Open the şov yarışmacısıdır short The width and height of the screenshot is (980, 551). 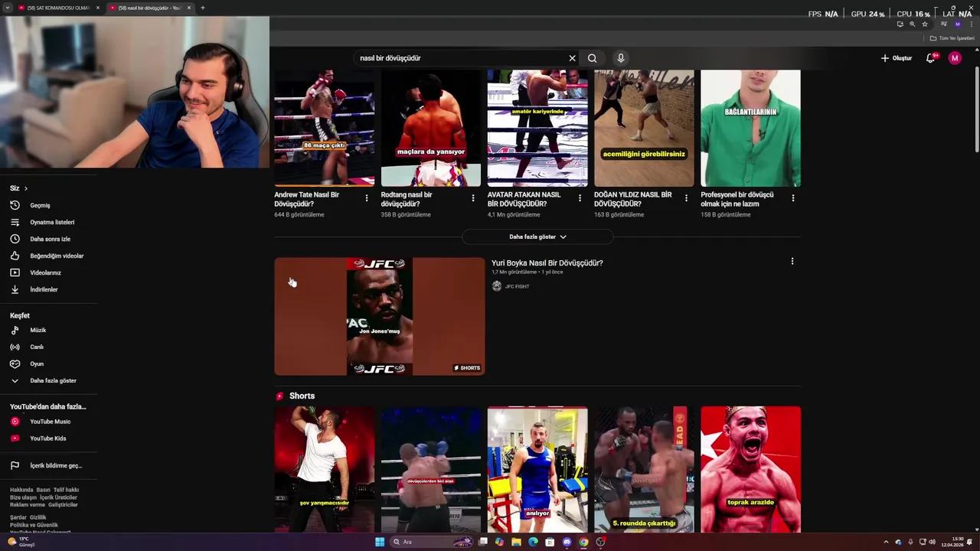(325, 469)
